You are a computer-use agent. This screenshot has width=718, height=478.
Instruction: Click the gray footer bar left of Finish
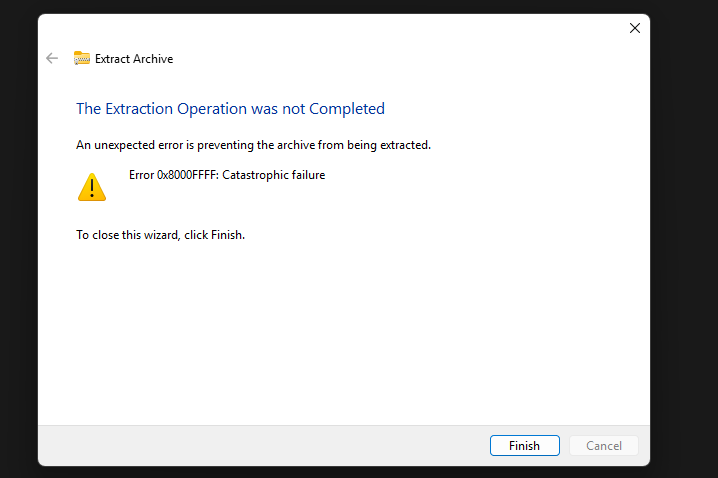(x=261, y=445)
